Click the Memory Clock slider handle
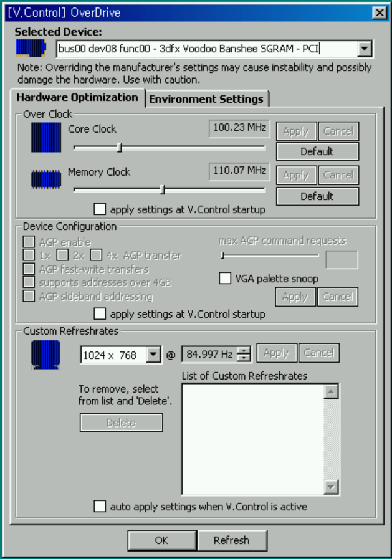 click(163, 189)
